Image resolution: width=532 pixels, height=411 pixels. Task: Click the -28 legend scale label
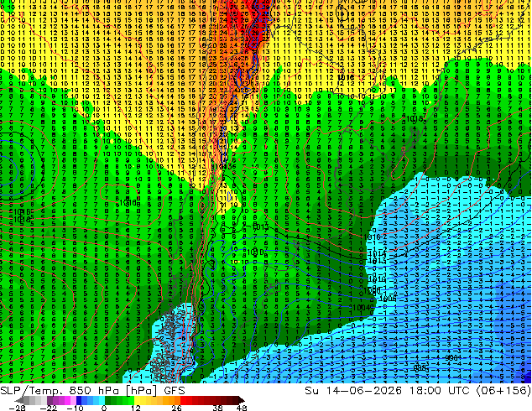coord(17,408)
